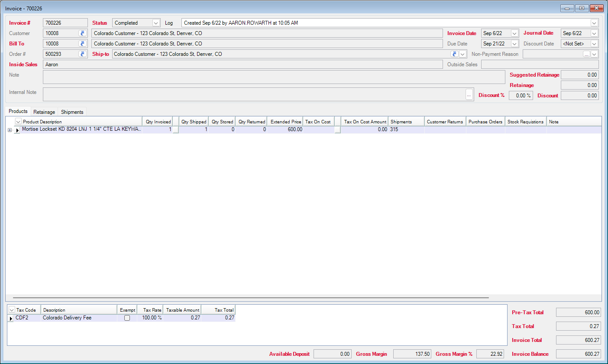Sort by Stock Requisitions column header
608x364 pixels.
[526, 122]
